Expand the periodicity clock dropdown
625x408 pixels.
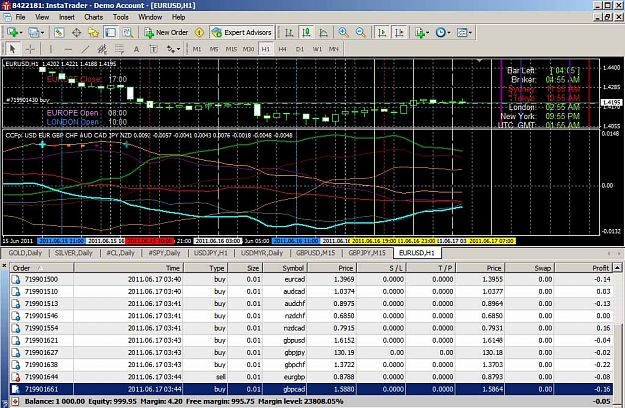point(448,33)
